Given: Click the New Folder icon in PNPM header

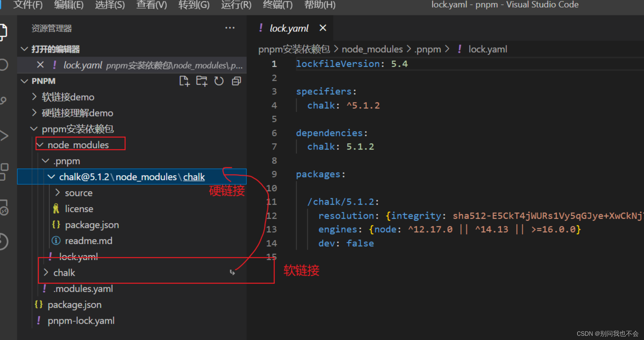Looking at the screenshot, I should [202, 81].
